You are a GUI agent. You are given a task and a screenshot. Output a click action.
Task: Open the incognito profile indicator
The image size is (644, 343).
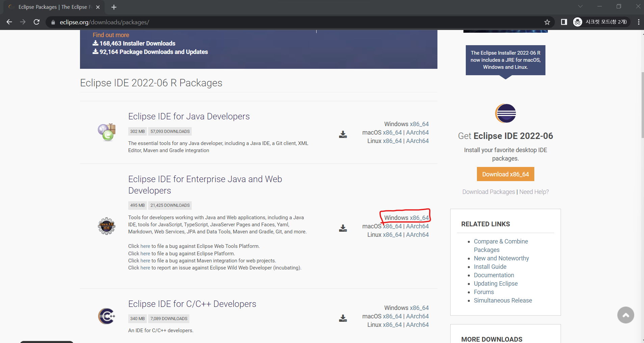601,22
